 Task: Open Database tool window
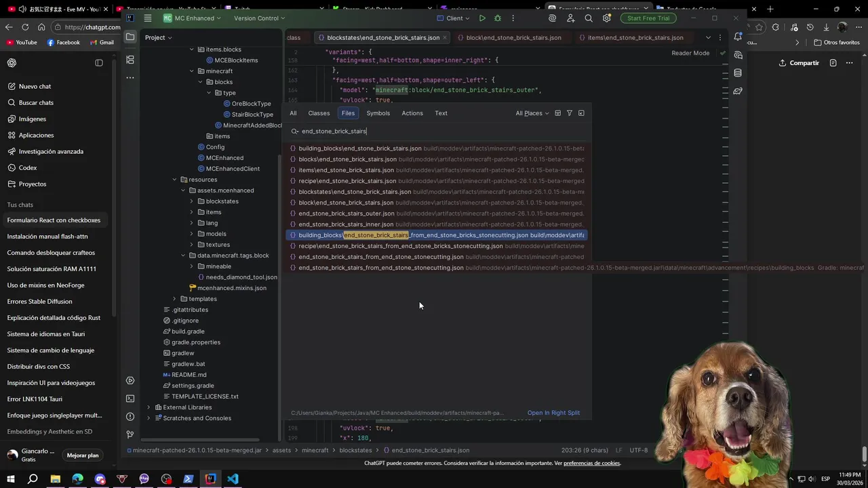click(x=738, y=73)
